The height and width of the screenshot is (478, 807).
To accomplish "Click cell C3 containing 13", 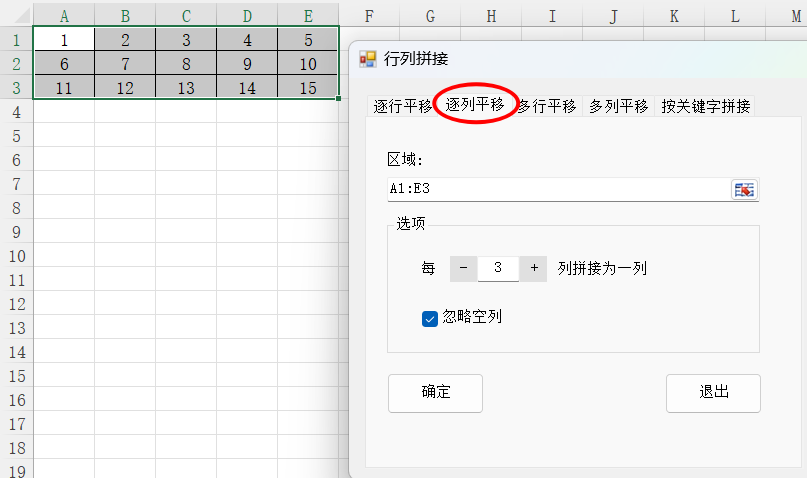I will coord(186,87).
